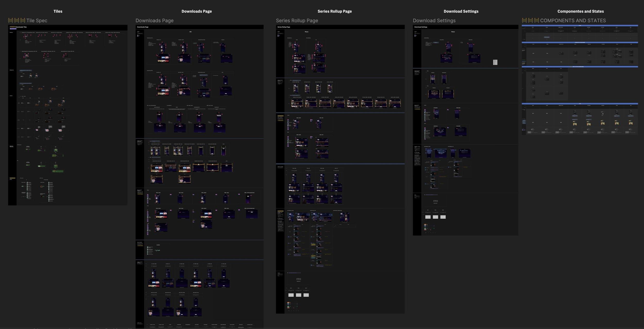Screen dimensions: 644x329
Task: Click the FPO placeholder in Download Settings
Action: 435,201
